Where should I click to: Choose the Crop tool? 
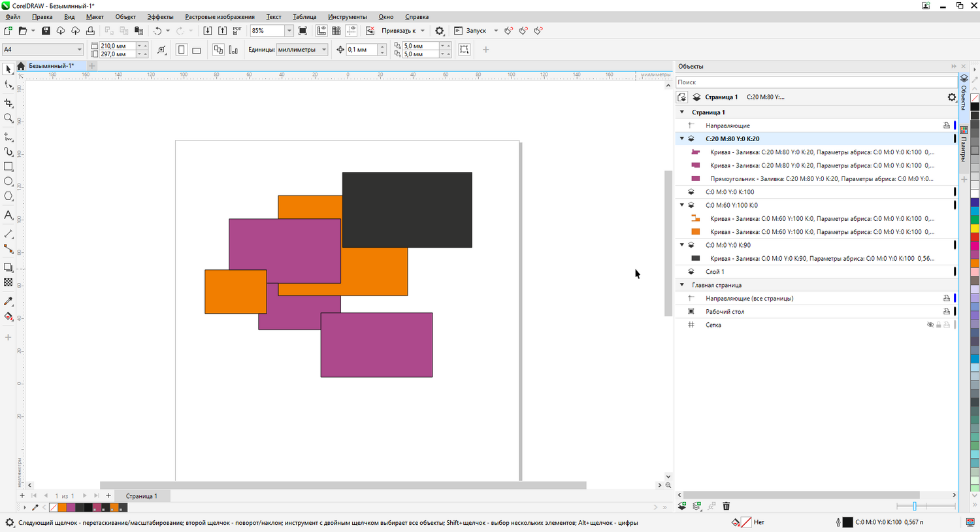(x=8, y=103)
